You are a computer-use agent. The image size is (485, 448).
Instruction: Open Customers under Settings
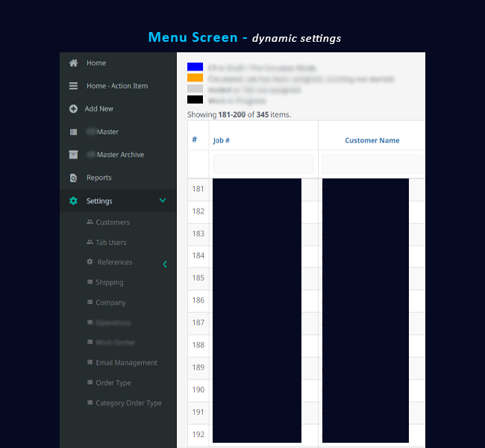112,223
